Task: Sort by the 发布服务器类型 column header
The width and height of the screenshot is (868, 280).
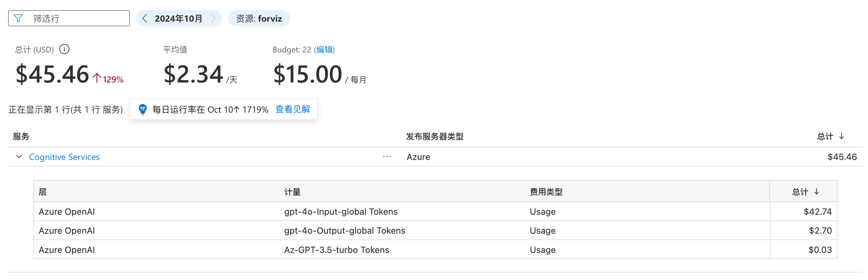Action: (x=435, y=136)
